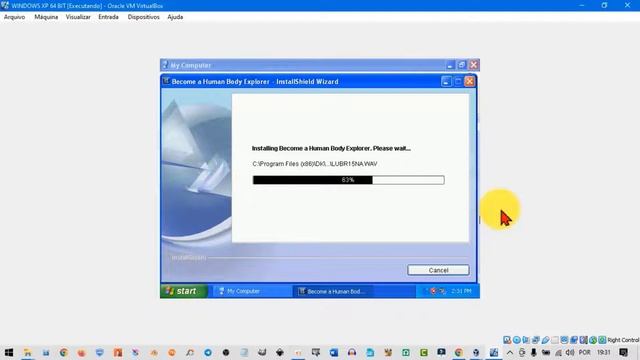Restore down the VirtualBox window

point(604,5)
